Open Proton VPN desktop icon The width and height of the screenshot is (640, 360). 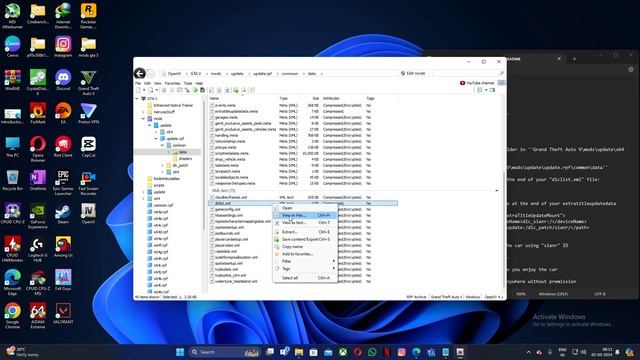(88, 113)
